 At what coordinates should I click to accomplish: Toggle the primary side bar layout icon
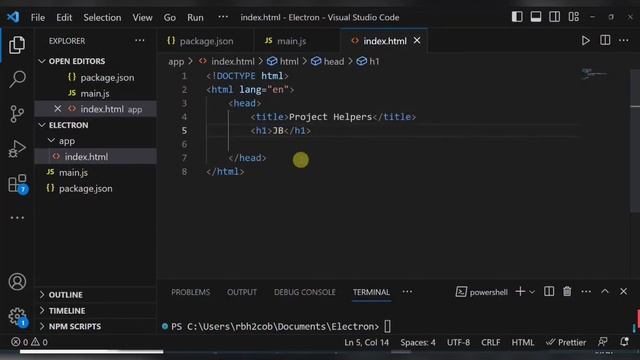point(517,17)
